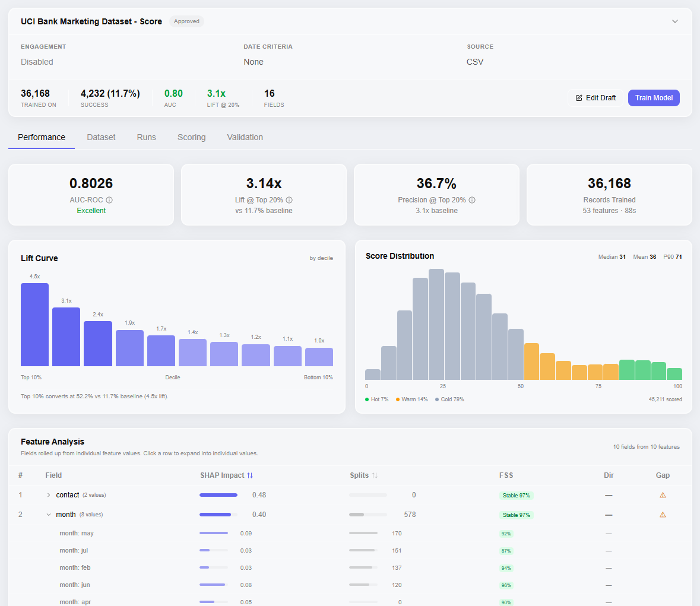Toggle the Hot 7% legend item
The width and height of the screenshot is (700, 606).
point(378,399)
